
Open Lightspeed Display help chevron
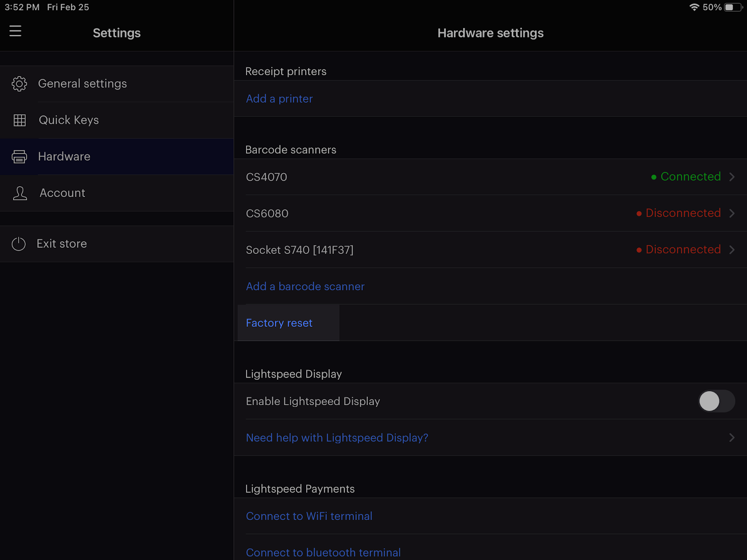point(732,438)
